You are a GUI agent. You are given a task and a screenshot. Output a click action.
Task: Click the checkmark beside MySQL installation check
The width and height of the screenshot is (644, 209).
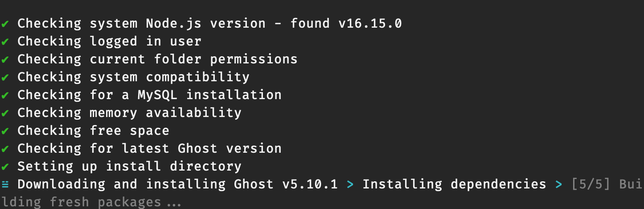tap(5, 95)
